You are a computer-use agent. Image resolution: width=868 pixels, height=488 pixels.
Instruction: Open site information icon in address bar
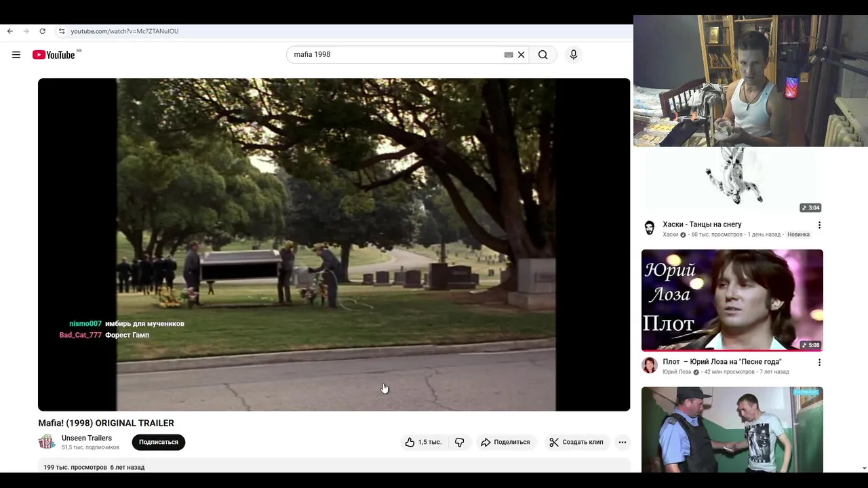62,31
